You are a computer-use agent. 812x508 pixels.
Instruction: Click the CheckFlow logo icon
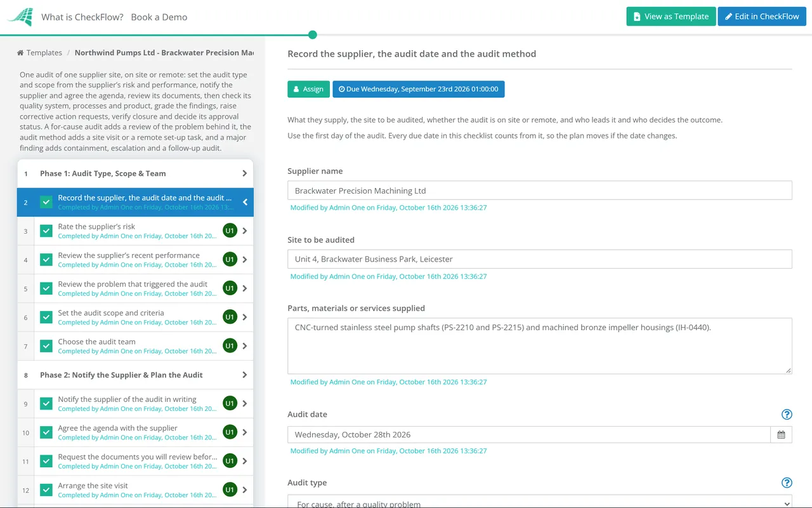[x=20, y=17]
